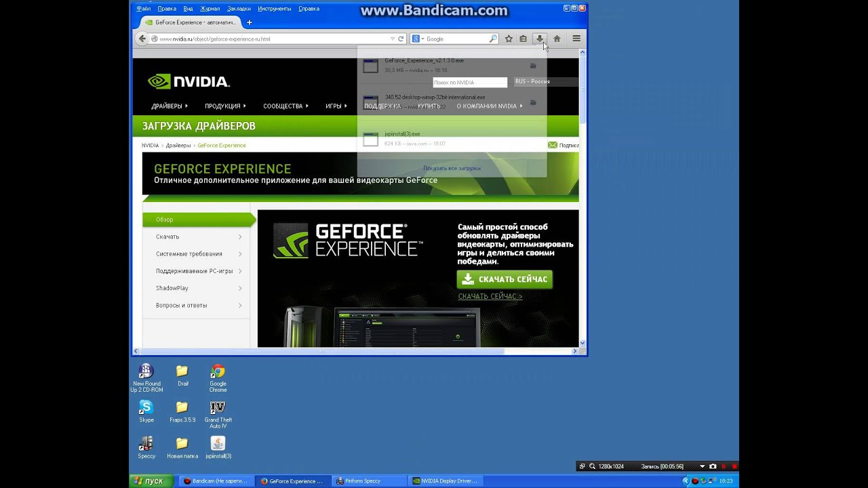Open the Файл menu

tap(143, 9)
